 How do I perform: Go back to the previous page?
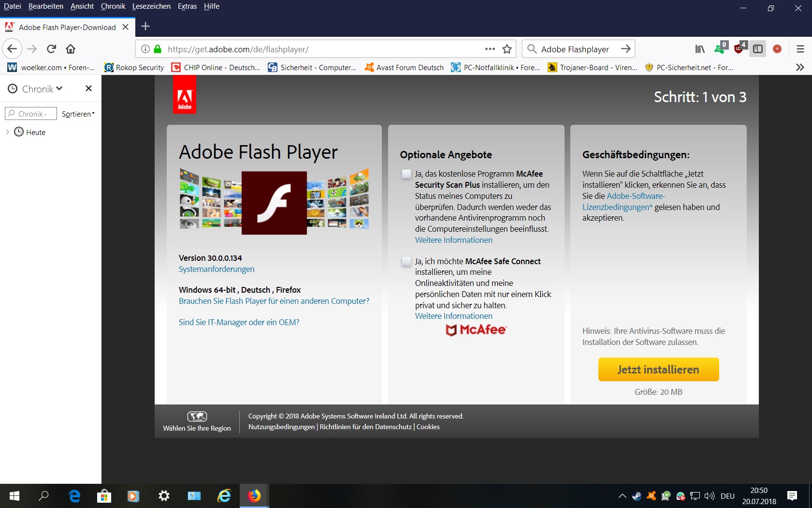pyautogui.click(x=12, y=49)
